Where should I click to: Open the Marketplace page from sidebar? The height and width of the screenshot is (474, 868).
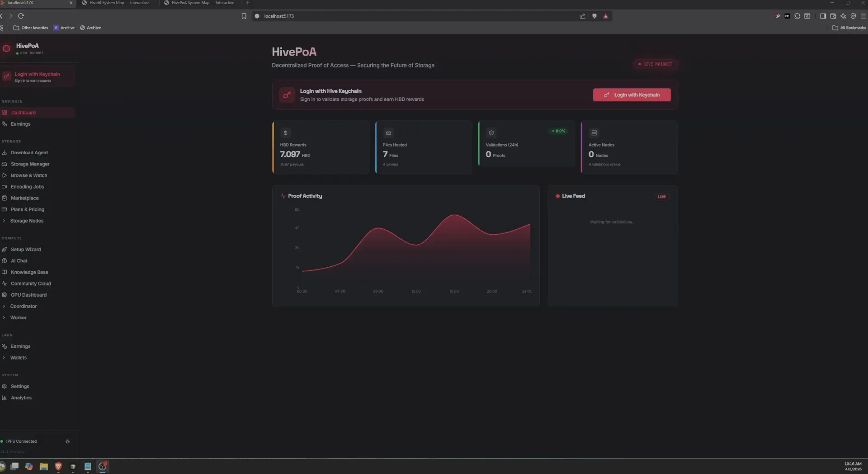[x=25, y=198]
